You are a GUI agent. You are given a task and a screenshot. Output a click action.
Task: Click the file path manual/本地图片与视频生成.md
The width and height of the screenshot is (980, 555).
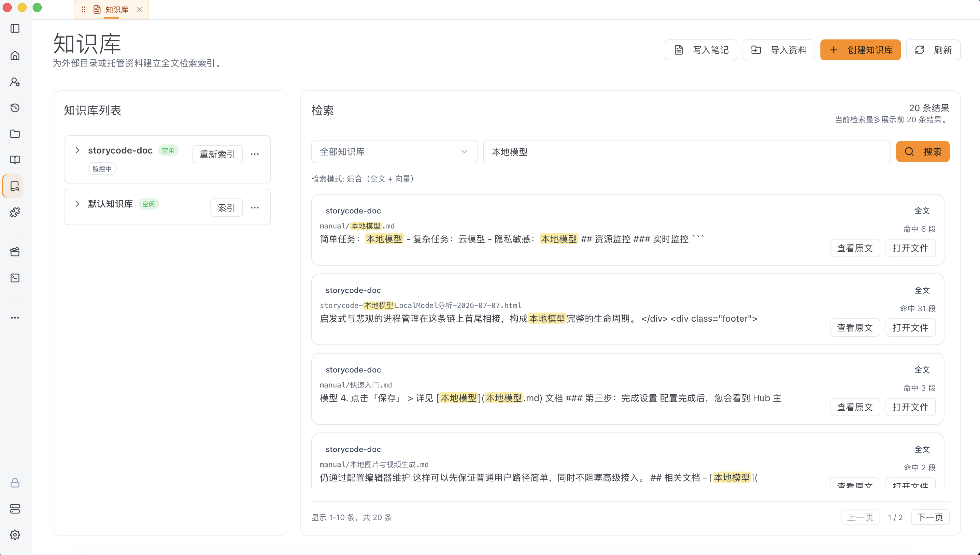(x=374, y=464)
